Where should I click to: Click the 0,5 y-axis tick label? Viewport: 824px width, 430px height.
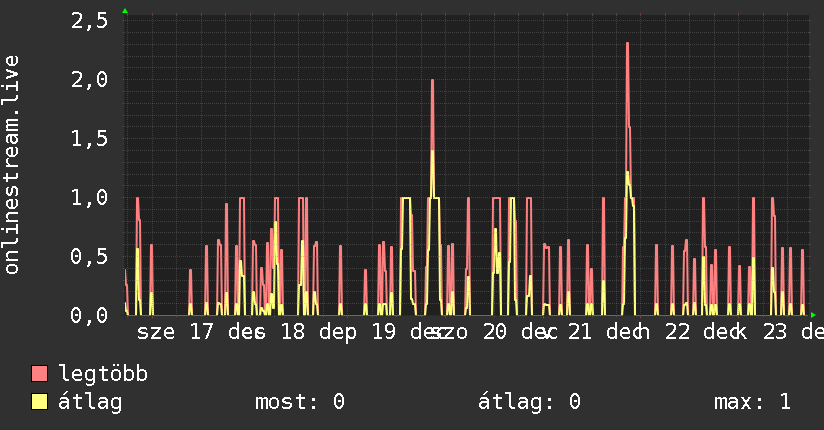click(x=90, y=257)
